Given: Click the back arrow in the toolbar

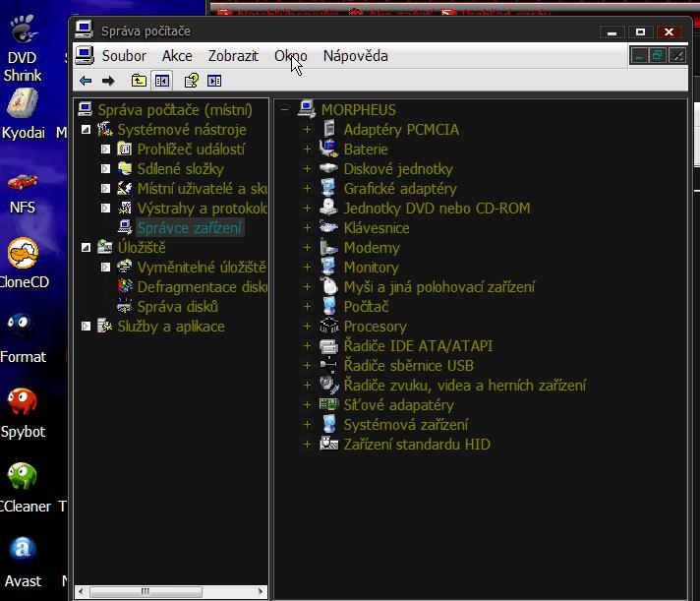Looking at the screenshot, I should pyautogui.click(x=86, y=81).
